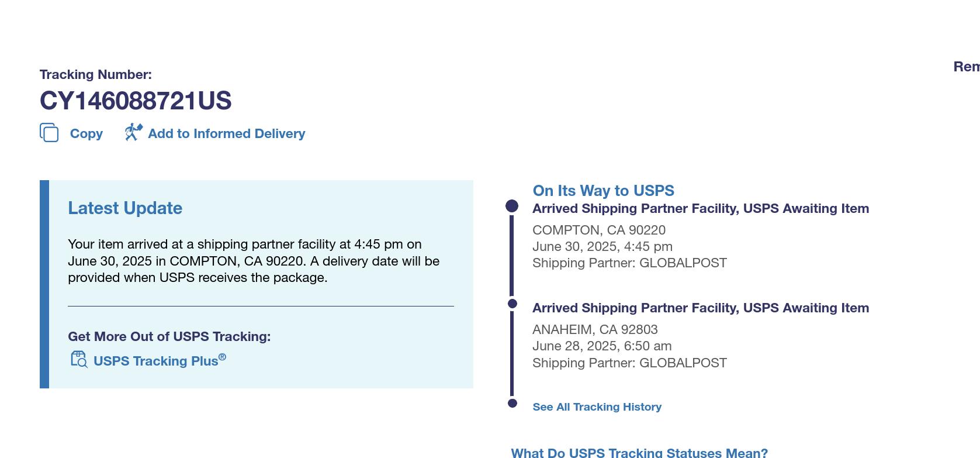This screenshot has width=980, height=458.
Task: Click the USPS Tracking Plus package icon
Action: pyautogui.click(x=79, y=359)
